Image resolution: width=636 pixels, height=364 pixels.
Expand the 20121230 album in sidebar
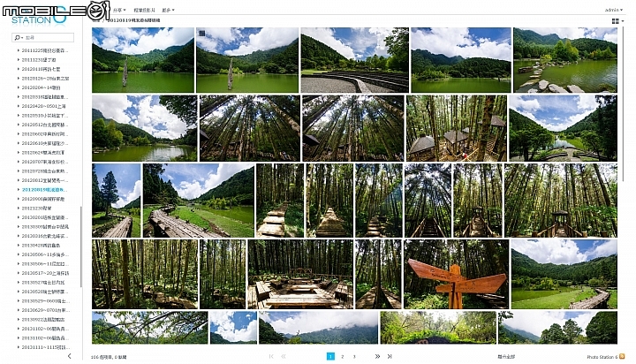[19, 208]
